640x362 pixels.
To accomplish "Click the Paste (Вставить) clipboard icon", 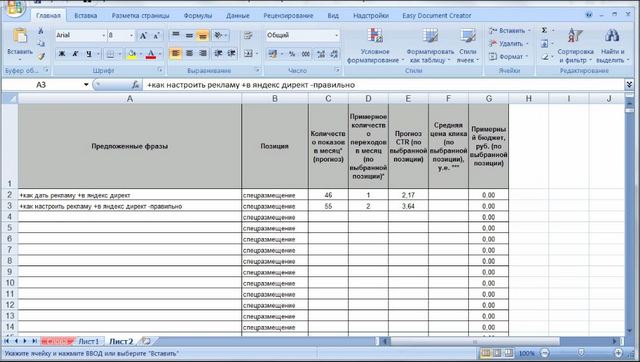I will pos(20,37).
